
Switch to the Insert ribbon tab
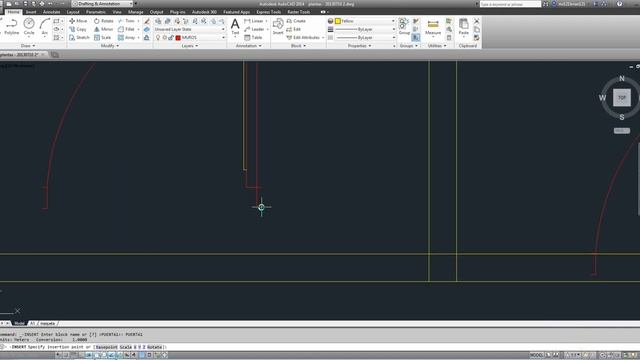(x=31, y=12)
